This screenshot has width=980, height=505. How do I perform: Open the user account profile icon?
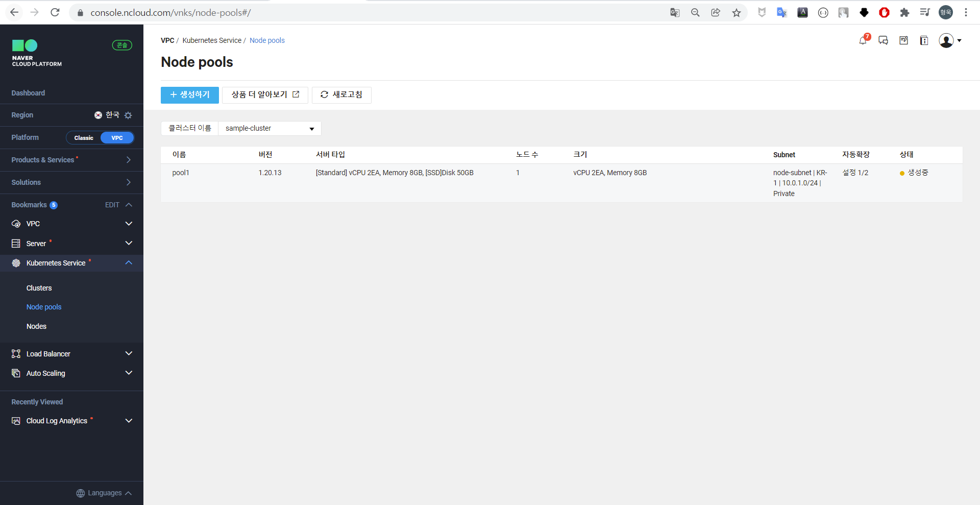(x=946, y=40)
